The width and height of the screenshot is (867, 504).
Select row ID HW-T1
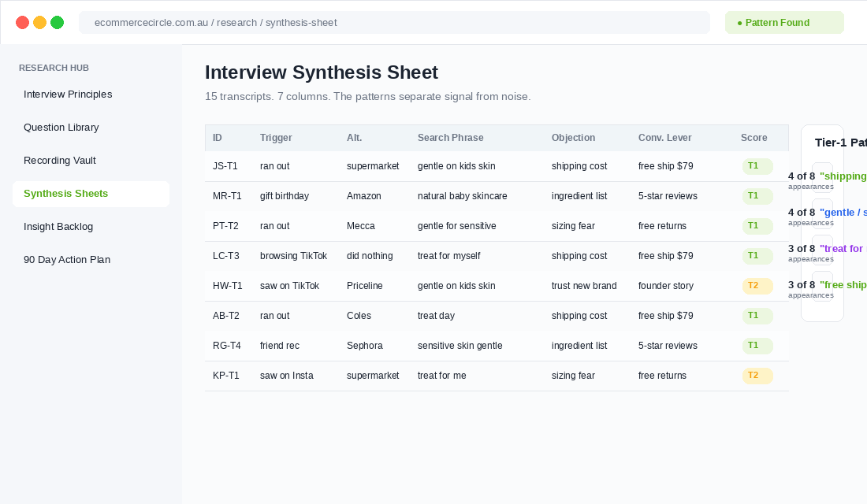pyautogui.click(x=227, y=286)
